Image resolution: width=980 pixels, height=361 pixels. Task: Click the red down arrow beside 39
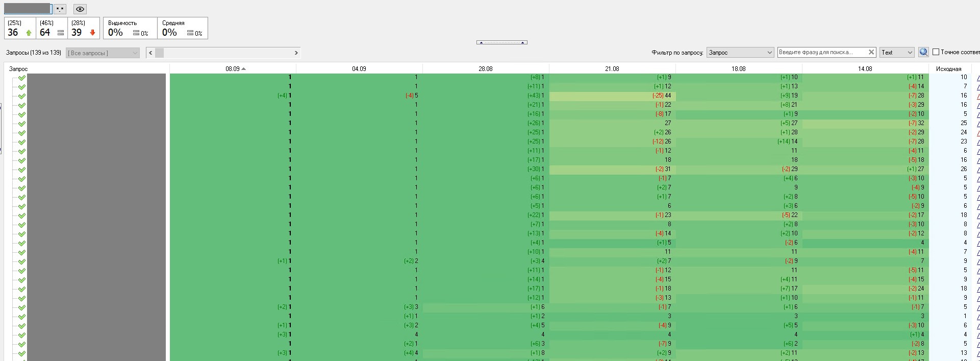point(92,33)
